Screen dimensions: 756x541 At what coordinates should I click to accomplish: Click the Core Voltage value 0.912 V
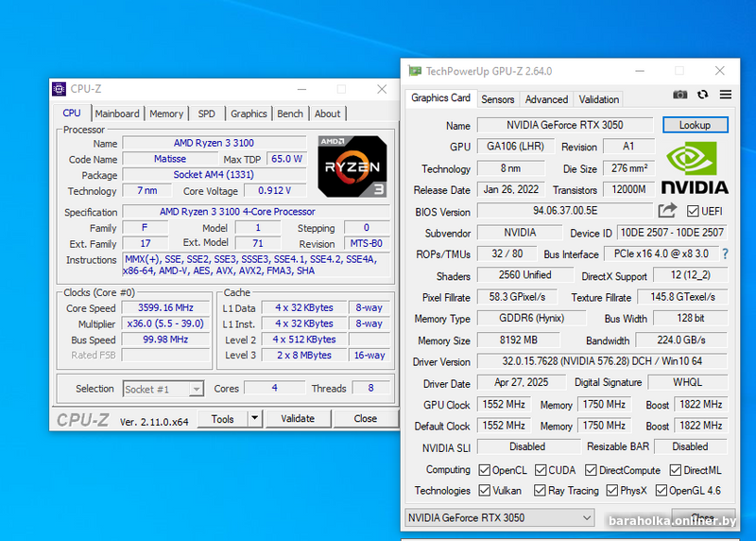(274, 191)
